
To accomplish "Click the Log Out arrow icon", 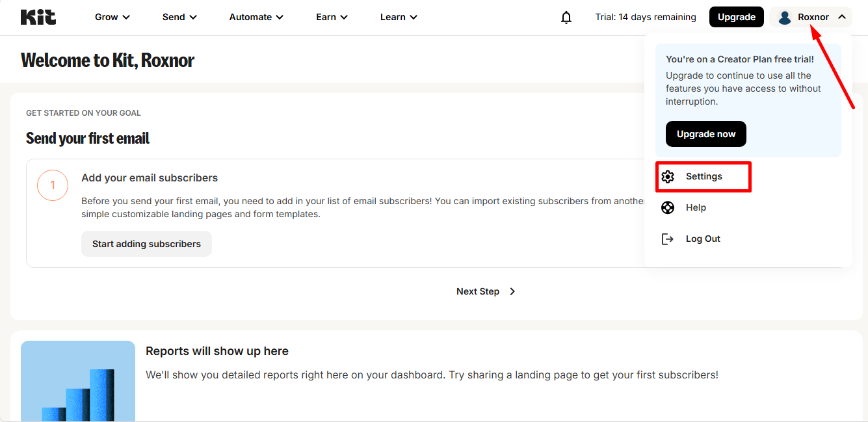I will (x=668, y=239).
